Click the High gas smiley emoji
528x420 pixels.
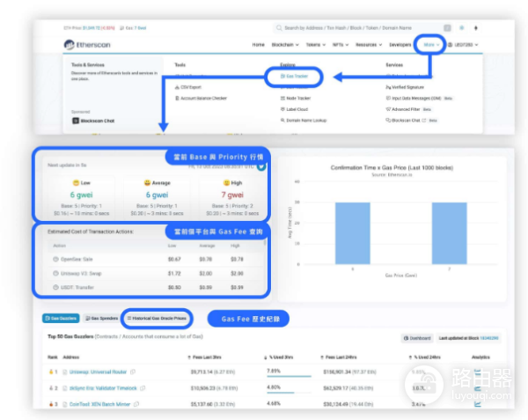pyautogui.click(x=227, y=183)
